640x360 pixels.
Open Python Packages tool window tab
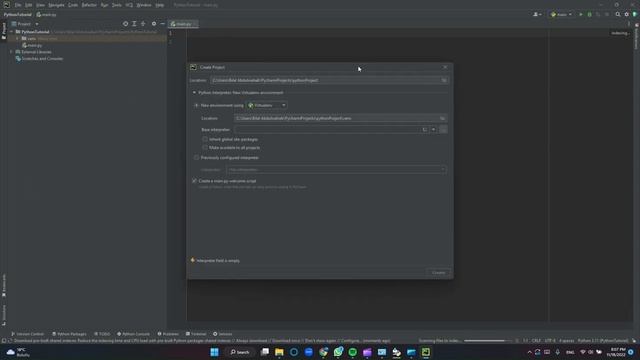click(69, 334)
